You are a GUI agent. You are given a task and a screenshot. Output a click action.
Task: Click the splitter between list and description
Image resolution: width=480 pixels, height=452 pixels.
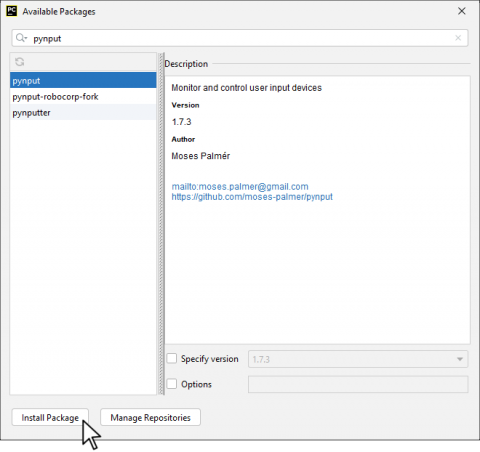pyautogui.click(x=161, y=224)
